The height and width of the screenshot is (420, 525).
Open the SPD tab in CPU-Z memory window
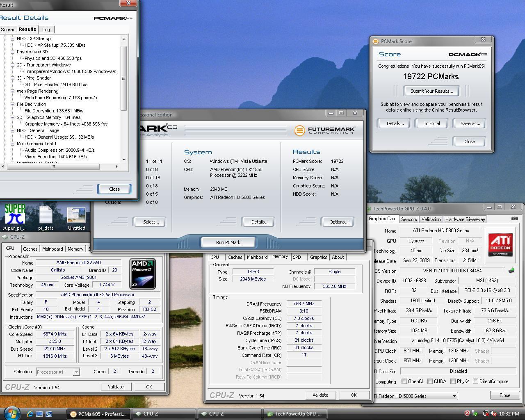[x=297, y=257]
